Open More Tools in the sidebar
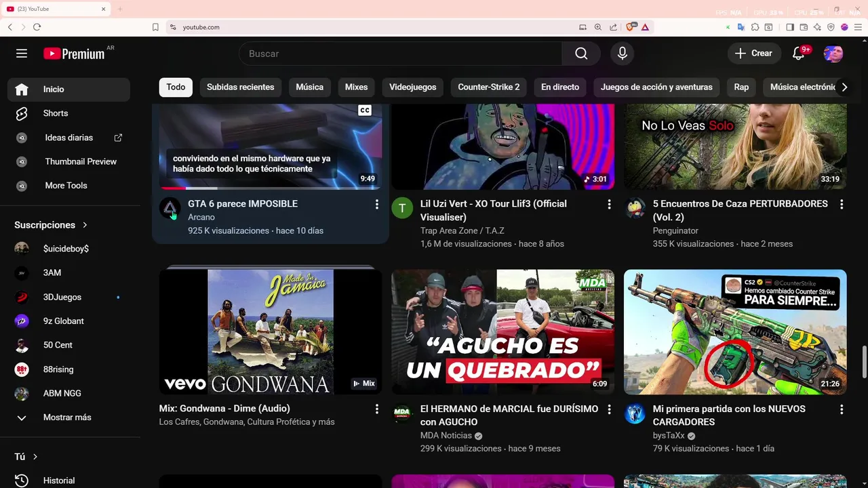 68,186
